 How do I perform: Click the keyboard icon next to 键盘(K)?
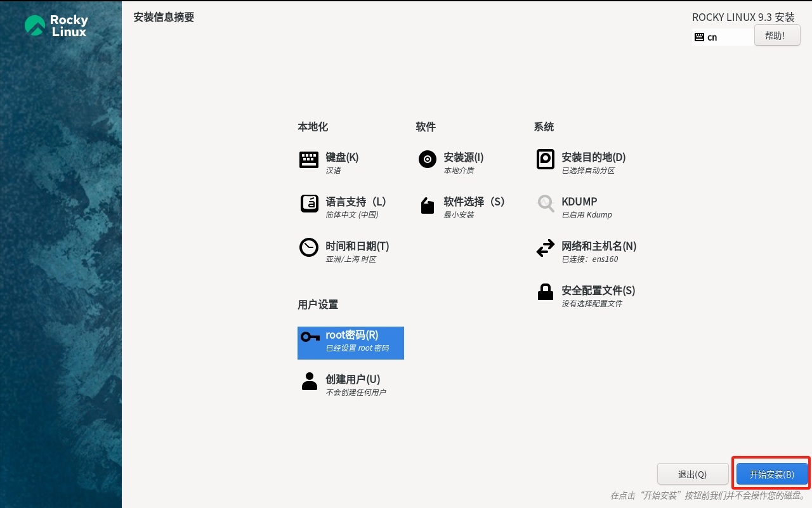coord(309,160)
